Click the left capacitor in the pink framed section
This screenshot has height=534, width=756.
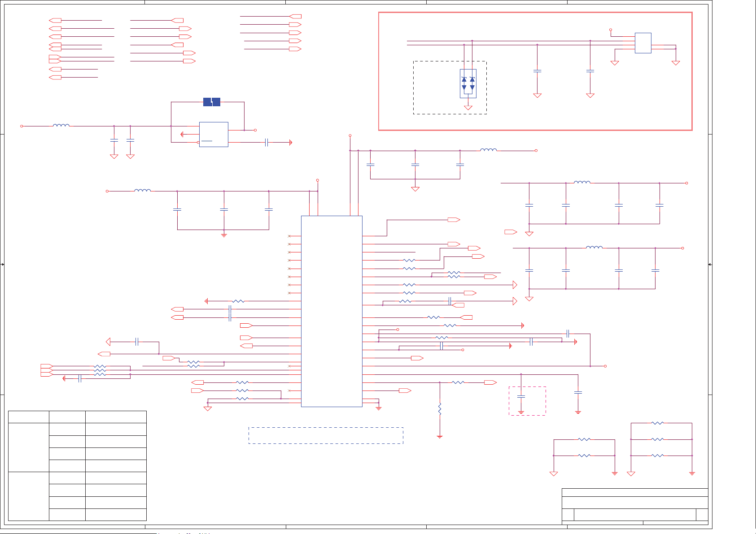[537, 71]
